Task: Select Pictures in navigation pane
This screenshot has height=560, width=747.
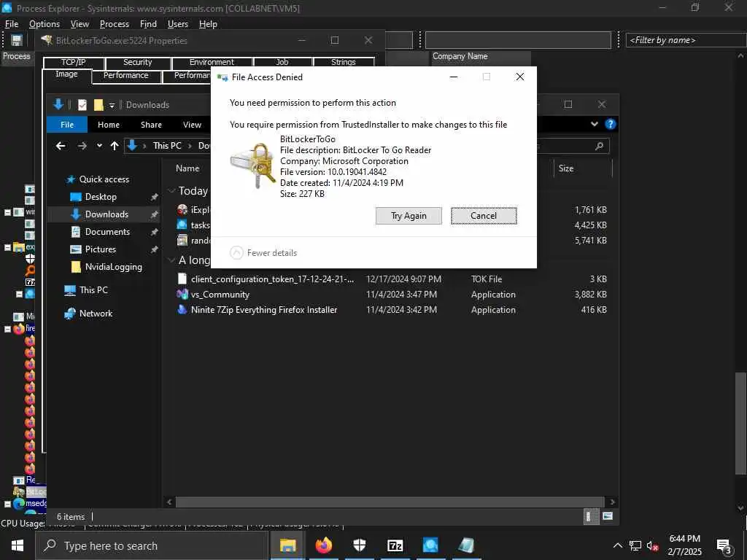Action: (x=101, y=249)
